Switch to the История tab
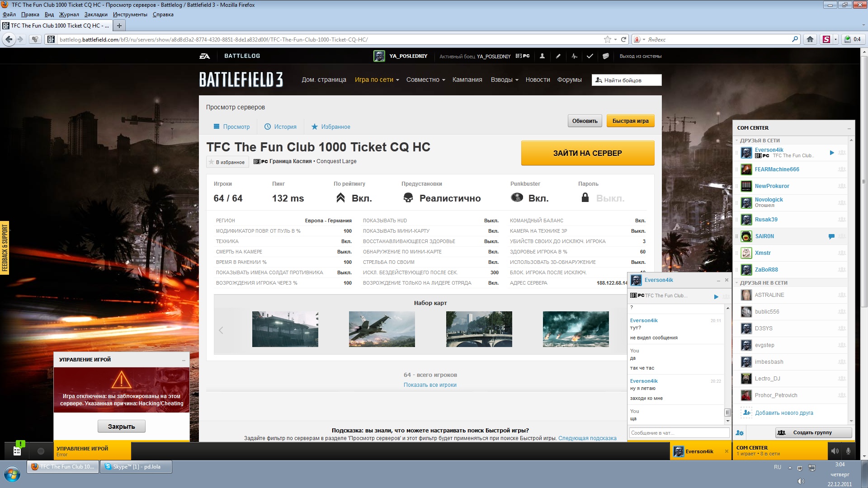This screenshot has height=488, width=868. [x=280, y=127]
